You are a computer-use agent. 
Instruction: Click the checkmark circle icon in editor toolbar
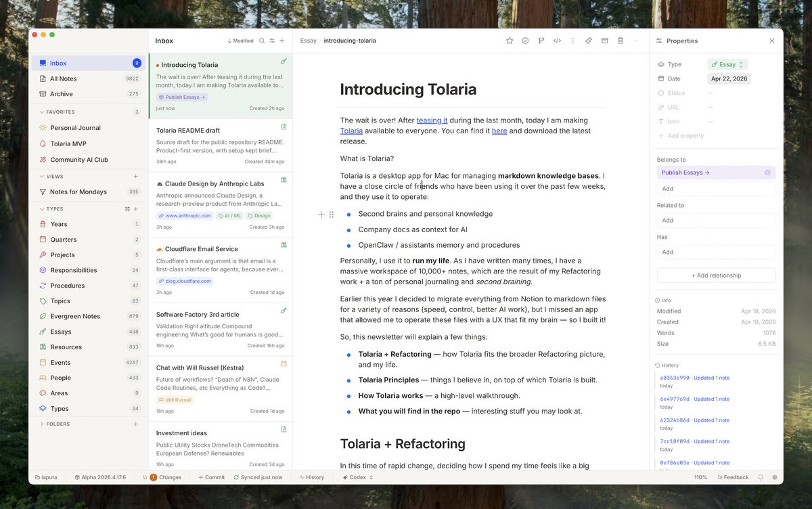tap(525, 41)
